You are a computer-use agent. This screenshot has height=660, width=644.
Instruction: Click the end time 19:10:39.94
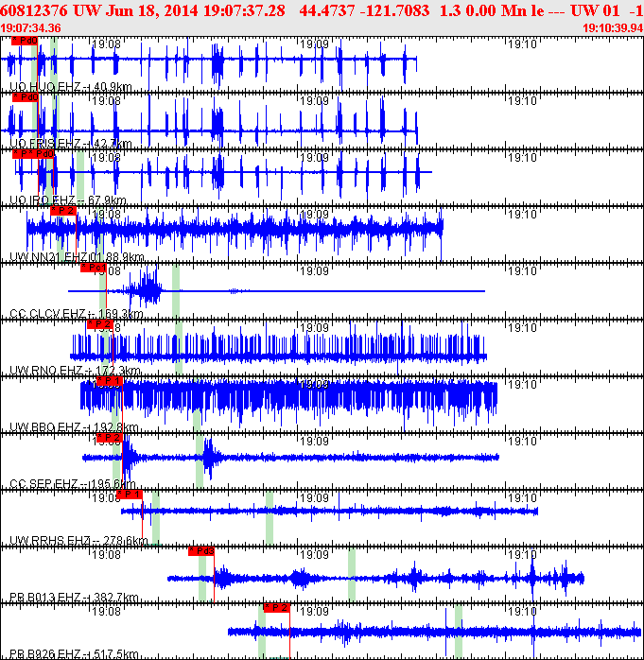613,28
